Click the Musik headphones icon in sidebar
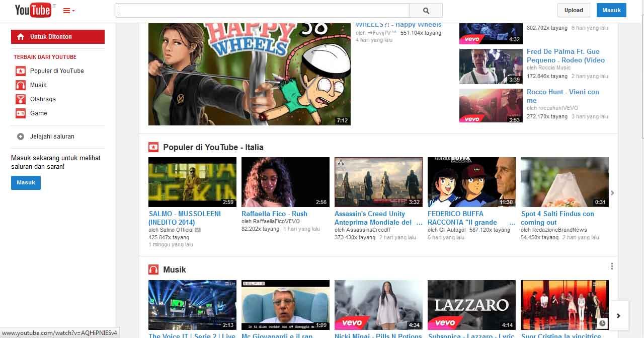644x338 pixels. click(21, 85)
